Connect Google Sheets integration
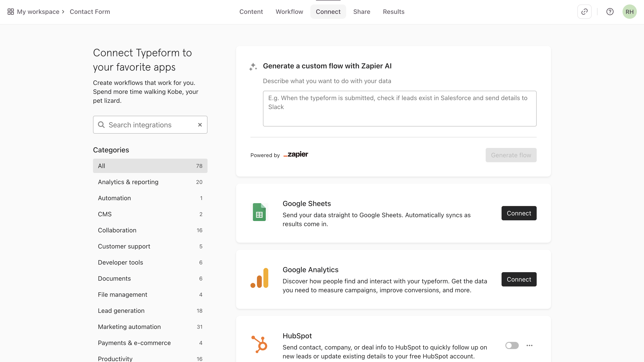 tap(519, 213)
